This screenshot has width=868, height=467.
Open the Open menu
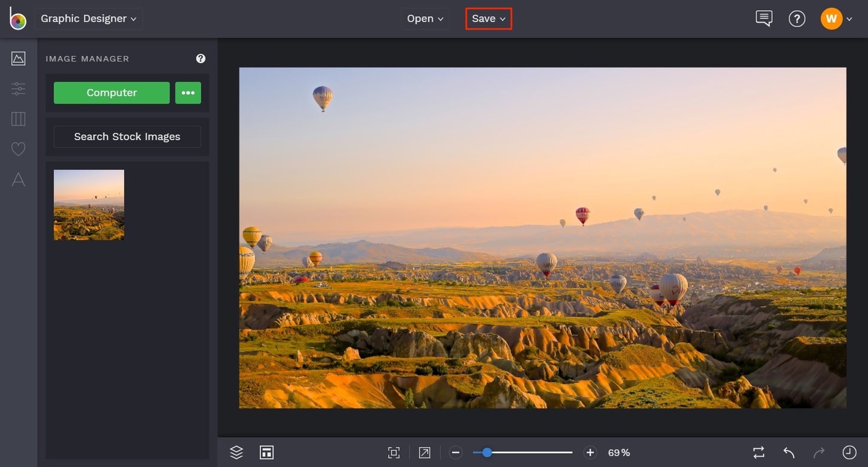(424, 18)
